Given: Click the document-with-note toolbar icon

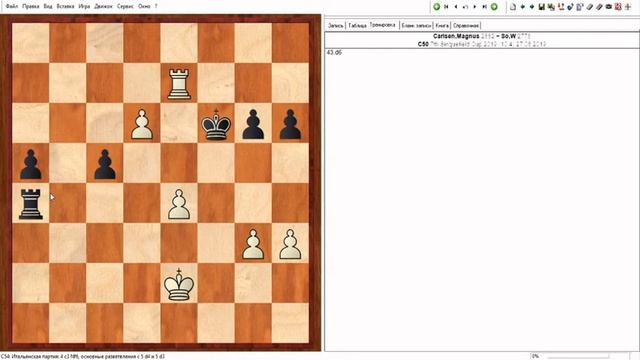Looking at the screenshot, I should point(580,7).
